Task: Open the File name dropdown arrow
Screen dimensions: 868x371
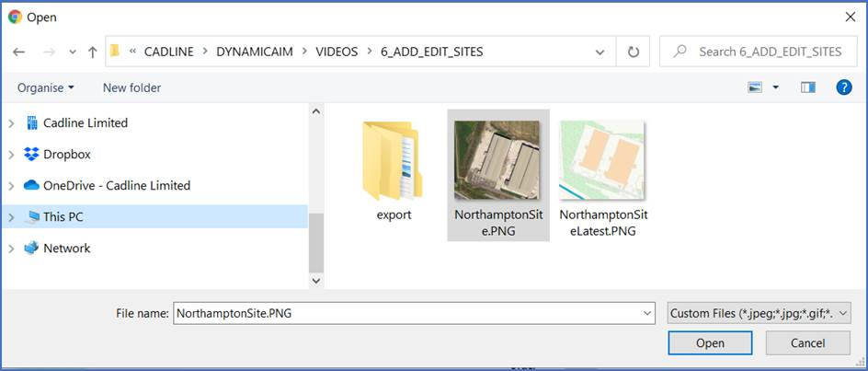Action: coord(648,313)
